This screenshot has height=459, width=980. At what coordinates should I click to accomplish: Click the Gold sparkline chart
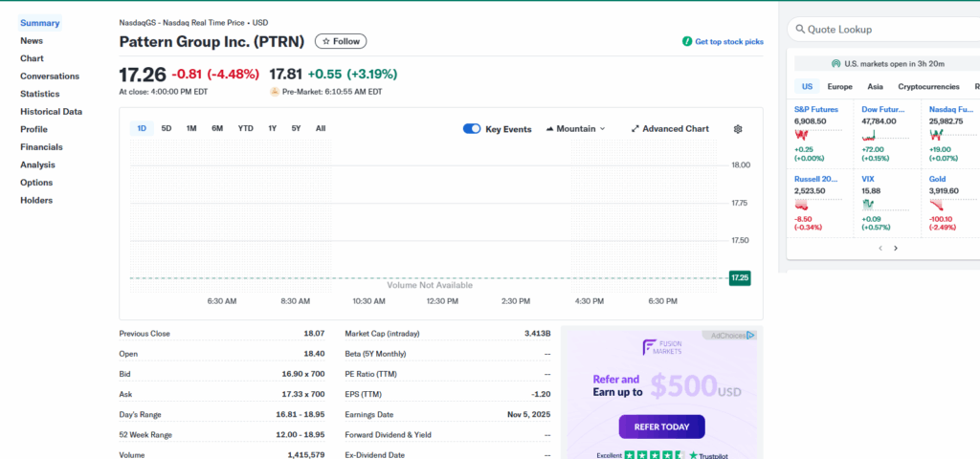point(936,204)
